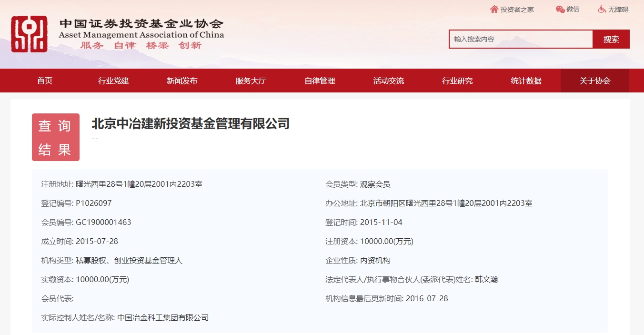Select registration date 2015-11-04
The image size is (644, 335).
[x=381, y=223]
